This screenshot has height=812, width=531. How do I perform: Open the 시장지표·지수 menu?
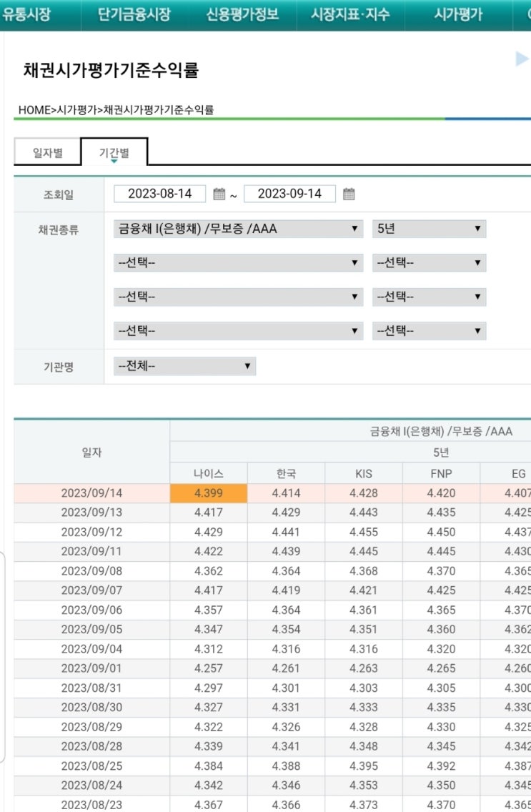[350, 14]
